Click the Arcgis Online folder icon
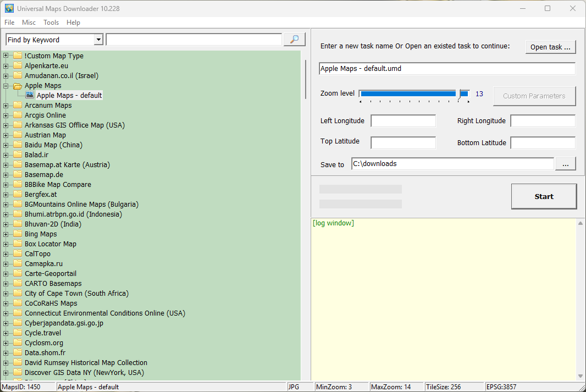586x392 pixels. (x=18, y=115)
